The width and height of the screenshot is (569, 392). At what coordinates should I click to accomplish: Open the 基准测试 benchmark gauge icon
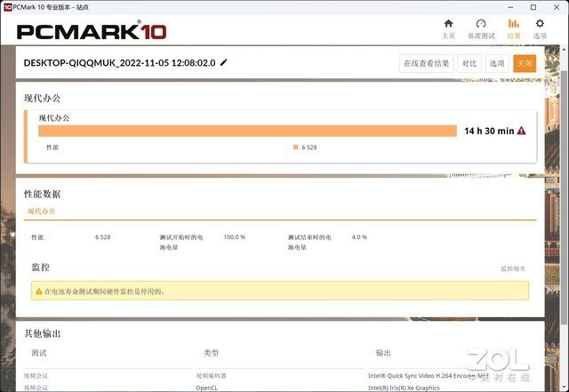click(481, 29)
